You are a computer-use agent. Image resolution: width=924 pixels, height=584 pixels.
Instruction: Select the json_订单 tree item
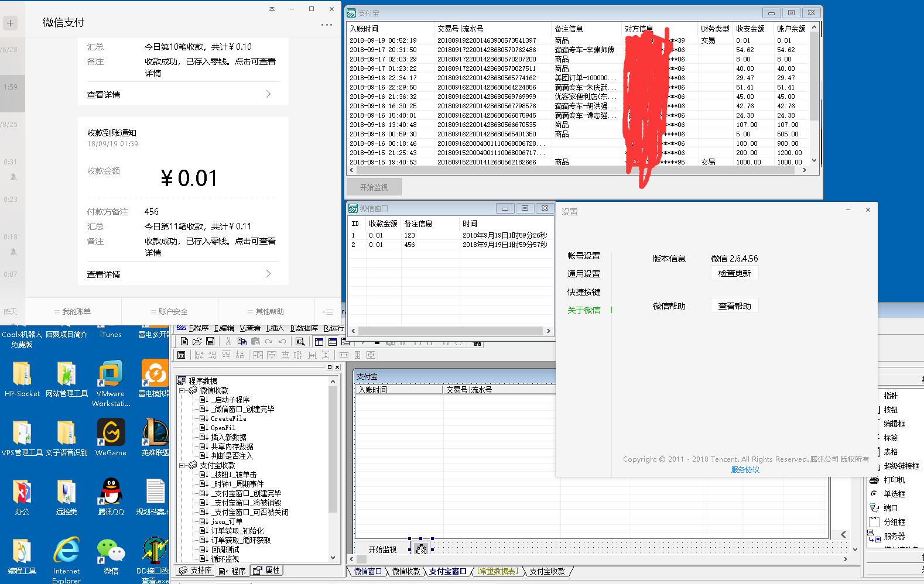[x=227, y=521]
